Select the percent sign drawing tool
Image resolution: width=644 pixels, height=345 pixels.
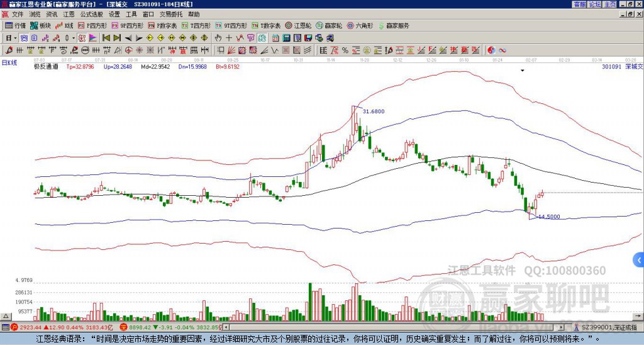(x=345, y=50)
